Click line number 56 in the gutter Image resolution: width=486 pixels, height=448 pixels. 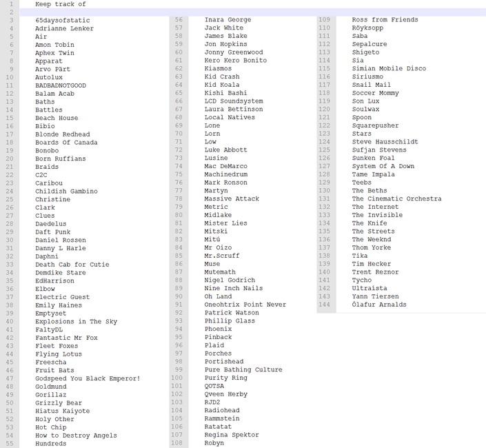[x=179, y=20]
